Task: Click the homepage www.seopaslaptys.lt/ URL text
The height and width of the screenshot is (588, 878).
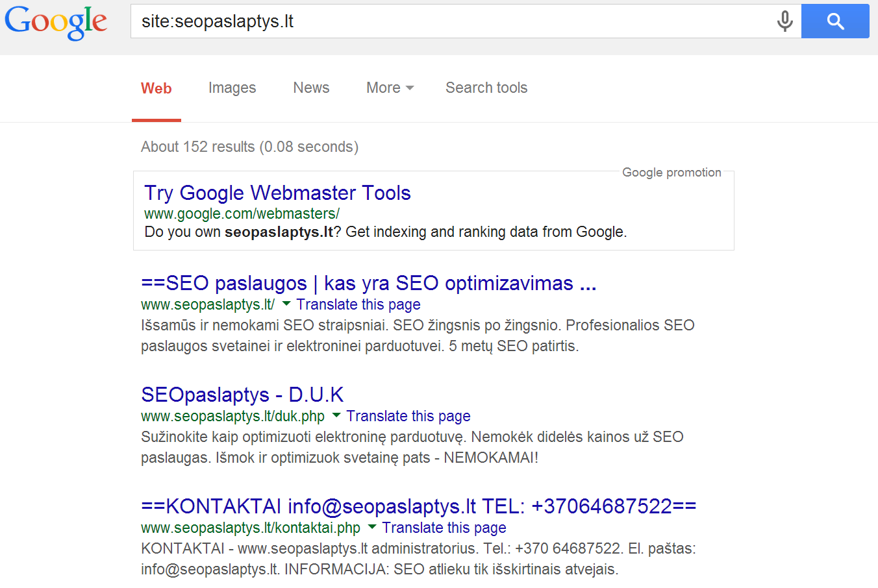Action: coord(208,304)
